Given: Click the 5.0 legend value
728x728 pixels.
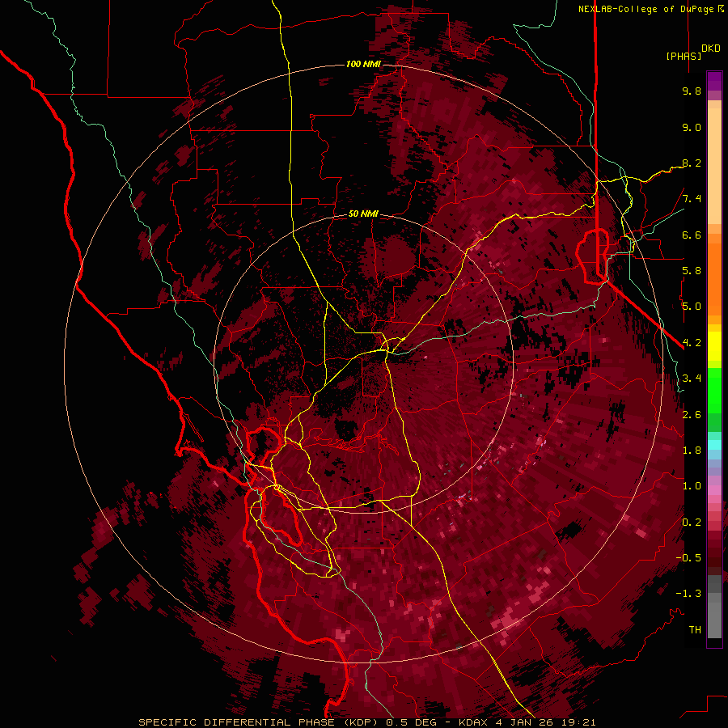Looking at the screenshot, I should tap(692, 307).
